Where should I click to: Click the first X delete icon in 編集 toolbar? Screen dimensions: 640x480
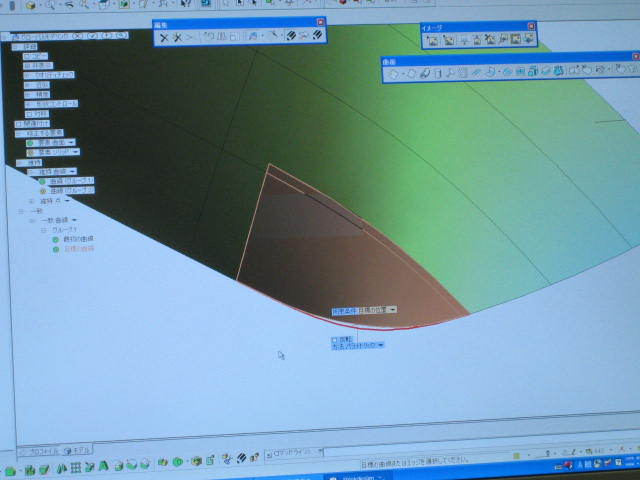(x=164, y=38)
